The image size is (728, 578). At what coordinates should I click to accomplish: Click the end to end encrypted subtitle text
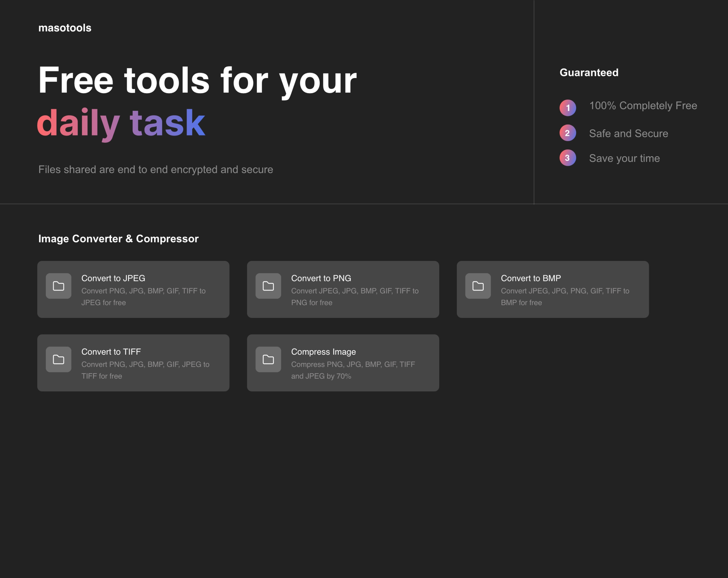[x=156, y=170]
